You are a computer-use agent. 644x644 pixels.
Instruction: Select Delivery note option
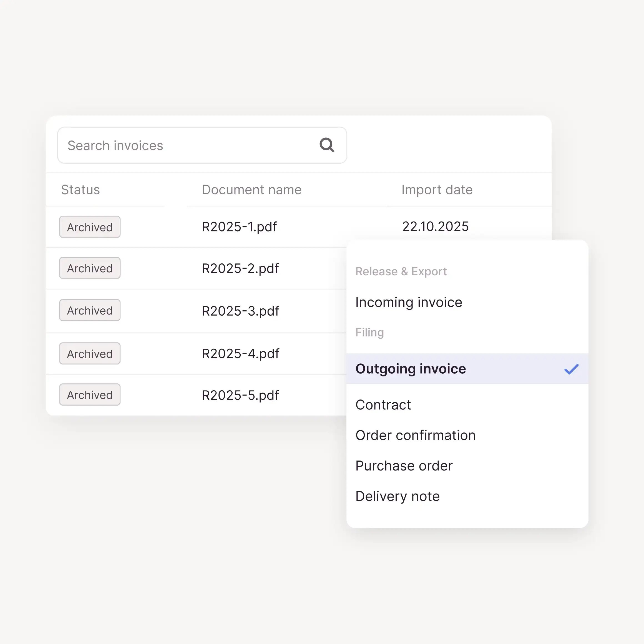[x=397, y=496]
